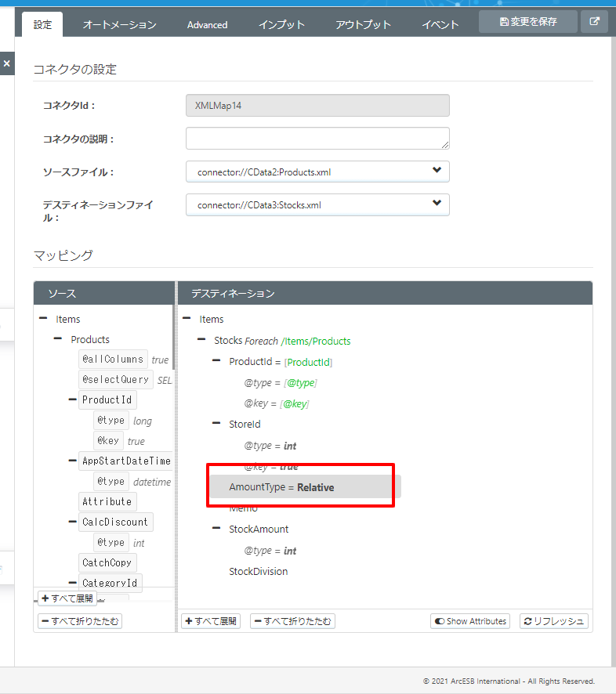Screen dimensions: 616x694
Task: Click the @type = [@type] mapping
Action: click(281, 382)
